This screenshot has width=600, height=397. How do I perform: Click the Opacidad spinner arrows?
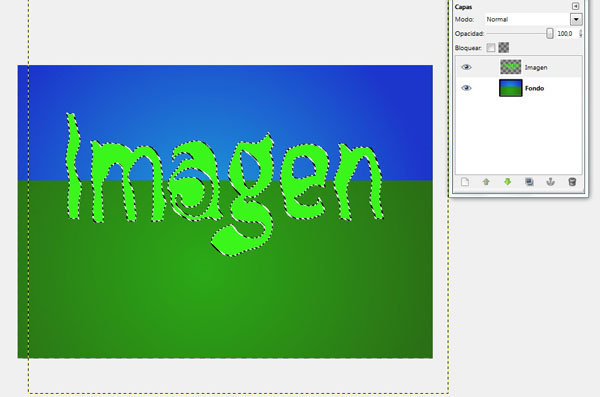coord(580,34)
